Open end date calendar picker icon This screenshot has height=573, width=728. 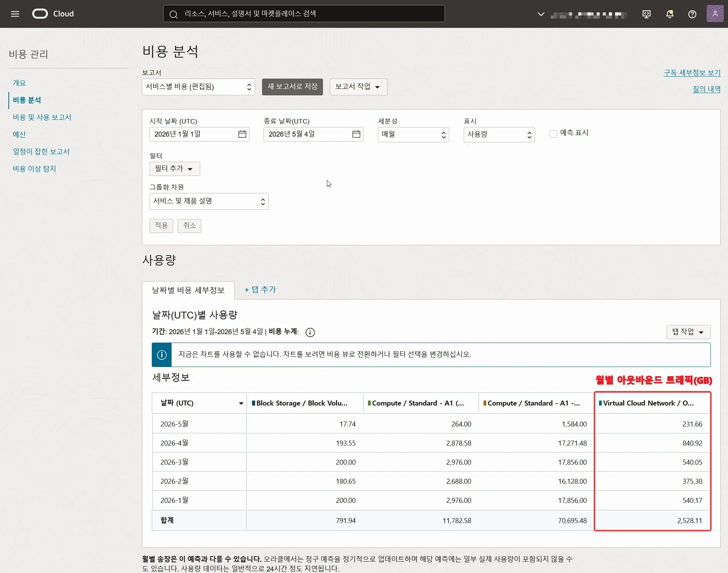(356, 134)
